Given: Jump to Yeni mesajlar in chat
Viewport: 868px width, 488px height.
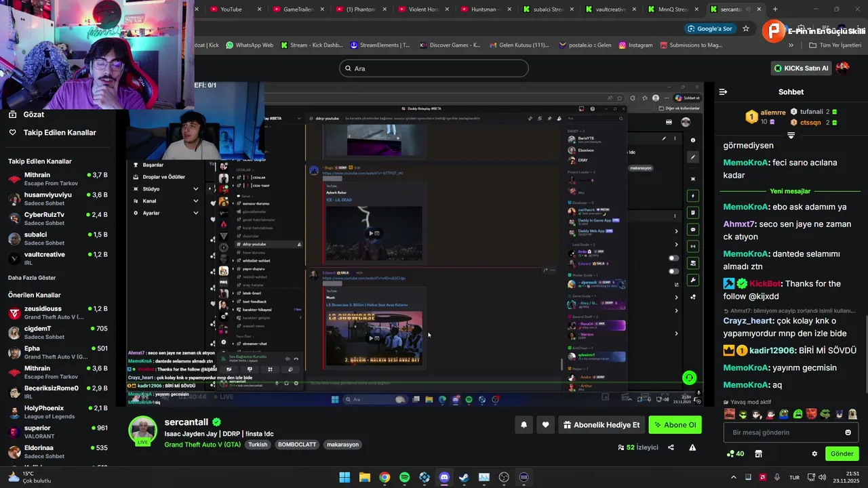Looking at the screenshot, I should (790, 191).
